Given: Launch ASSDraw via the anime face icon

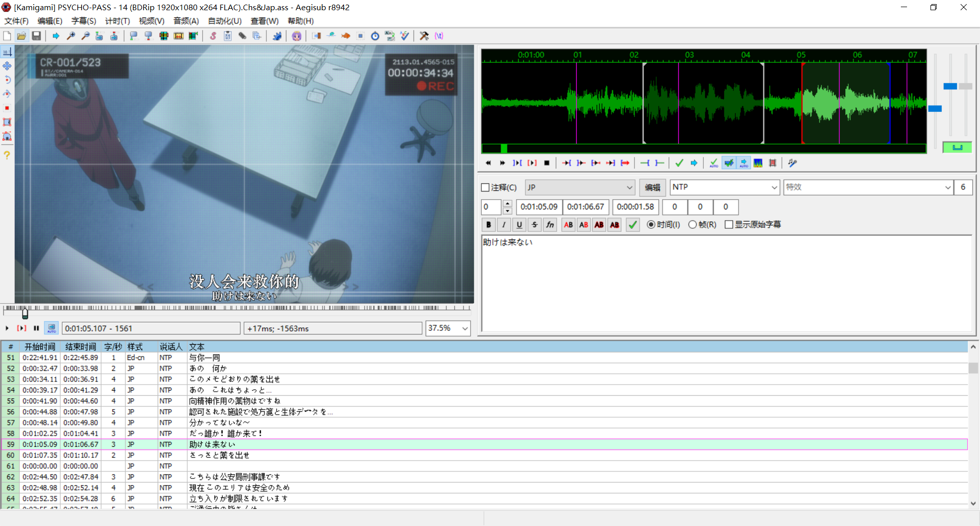Looking at the screenshot, I should pos(297,36).
